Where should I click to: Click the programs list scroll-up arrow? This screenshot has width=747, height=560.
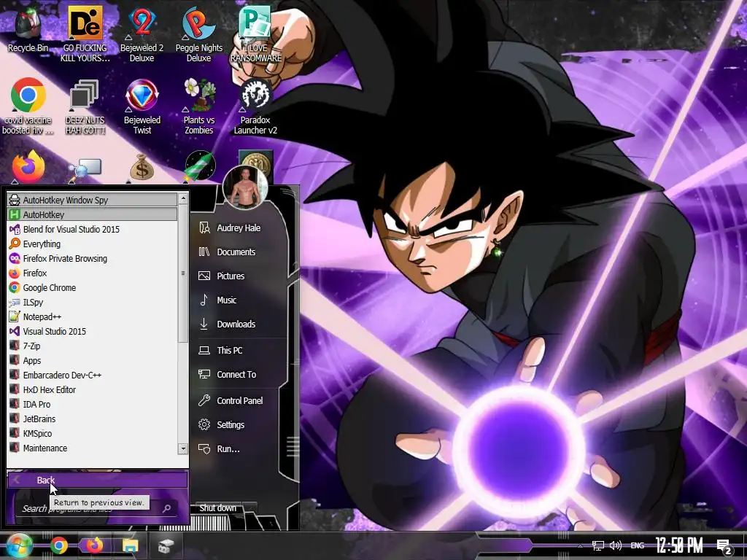[x=183, y=198]
